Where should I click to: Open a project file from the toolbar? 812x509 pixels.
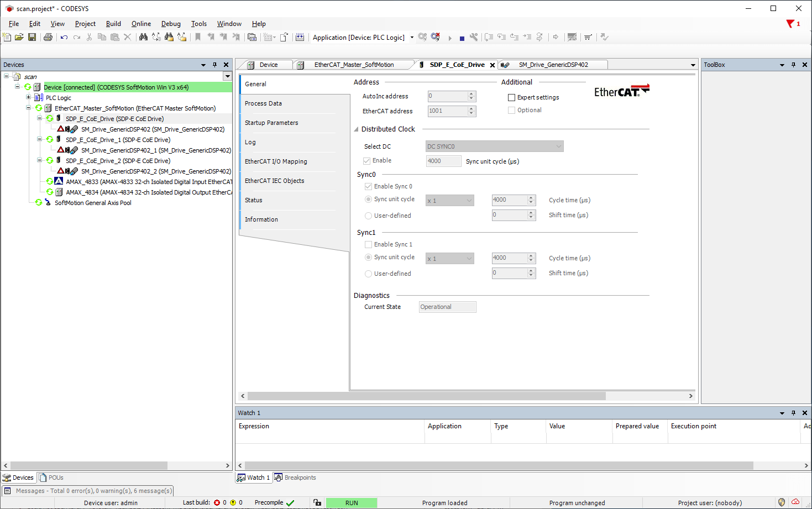coord(19,37)
